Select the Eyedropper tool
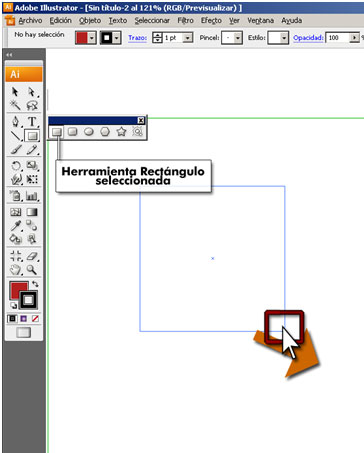The image size is (364, 453). (15, 226)
